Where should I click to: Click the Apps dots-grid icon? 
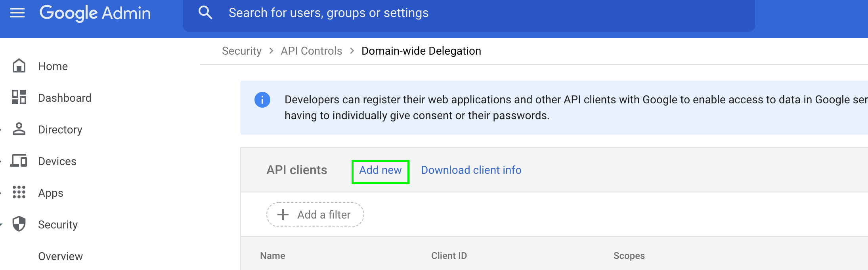click(19, 192)
